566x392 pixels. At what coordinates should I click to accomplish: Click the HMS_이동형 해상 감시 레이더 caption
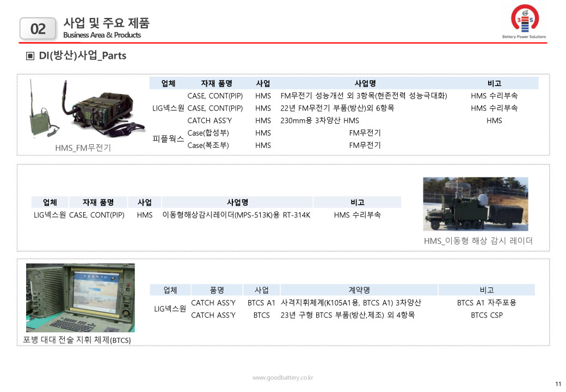click(x=478, y=241)
